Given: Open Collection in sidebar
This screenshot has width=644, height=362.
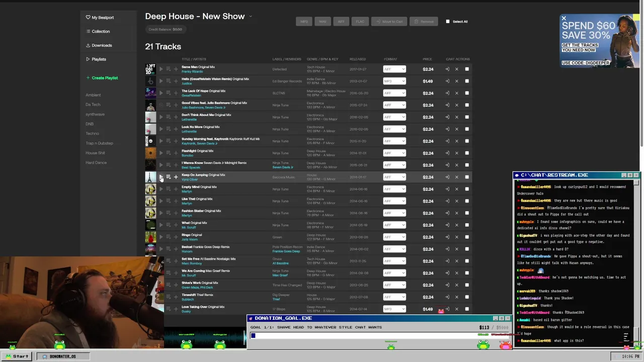Looking at the screenshot, I should [x=98, y=31].
